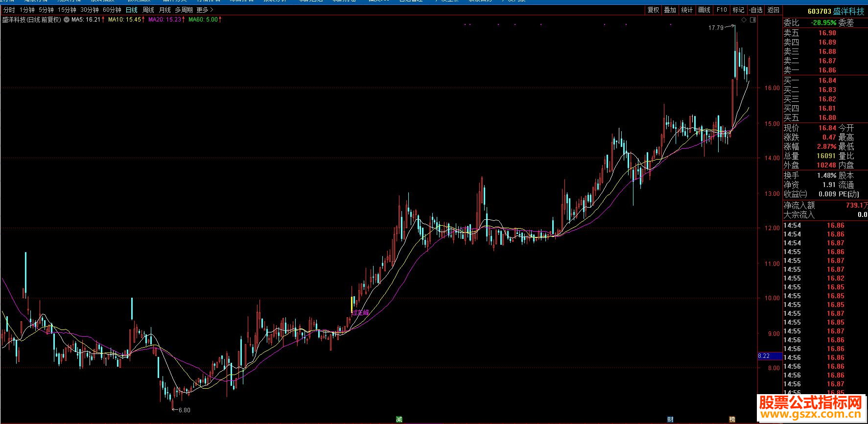Click the 叠加 overlay button
868x424 pixels.
click(x=670, y=10)
